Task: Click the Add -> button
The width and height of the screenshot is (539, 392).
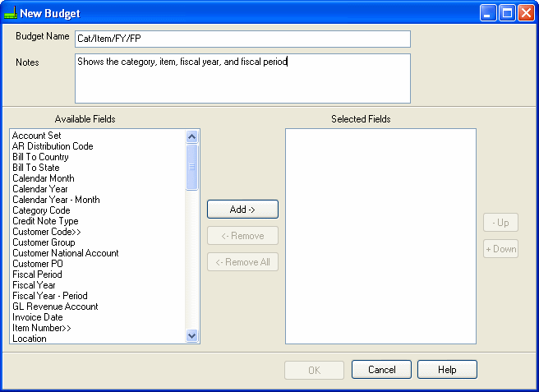Action: 242,210
